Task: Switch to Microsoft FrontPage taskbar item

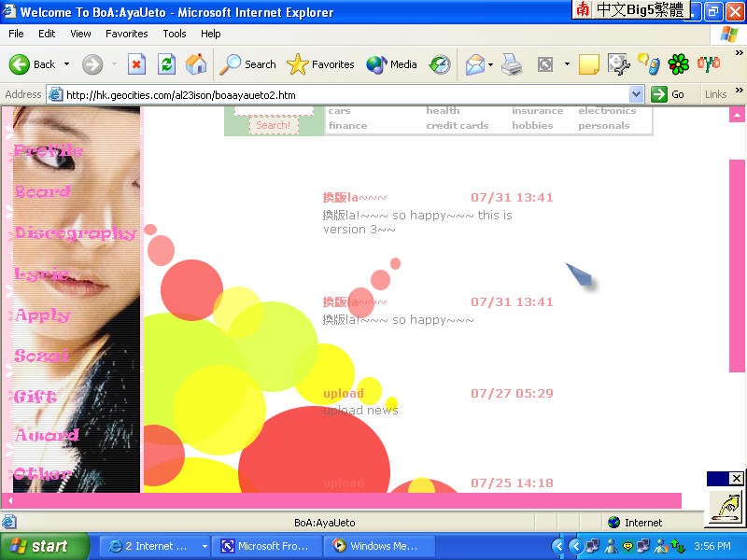Action: click(267, 546)
